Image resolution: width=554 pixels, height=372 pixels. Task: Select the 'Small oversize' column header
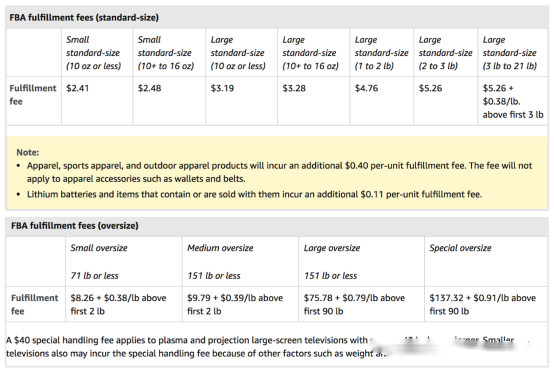pyautogui.click(x=99, y=248)
